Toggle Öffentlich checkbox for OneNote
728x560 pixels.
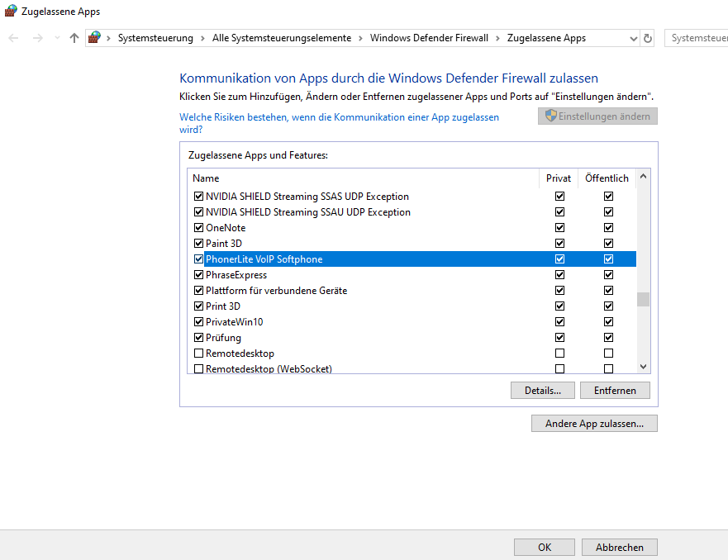coord(608,228)
